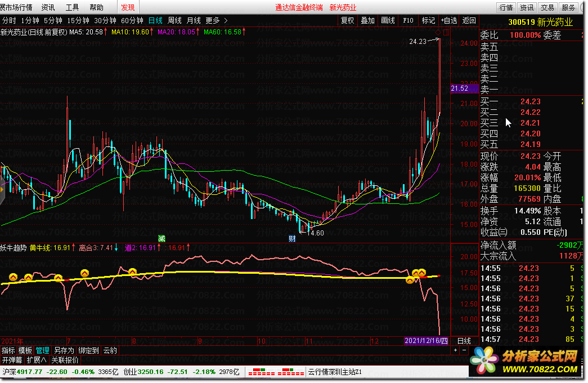The height and width of the screenshot is (383, 588).
Task: Click the 日线 label at the date axis
Action: 464,341
